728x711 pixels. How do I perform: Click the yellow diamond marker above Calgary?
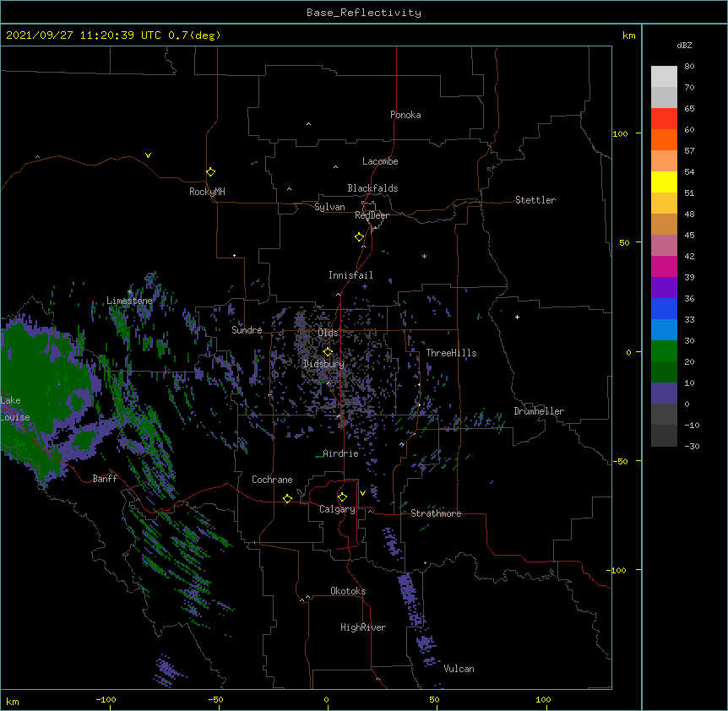[342, 497]
